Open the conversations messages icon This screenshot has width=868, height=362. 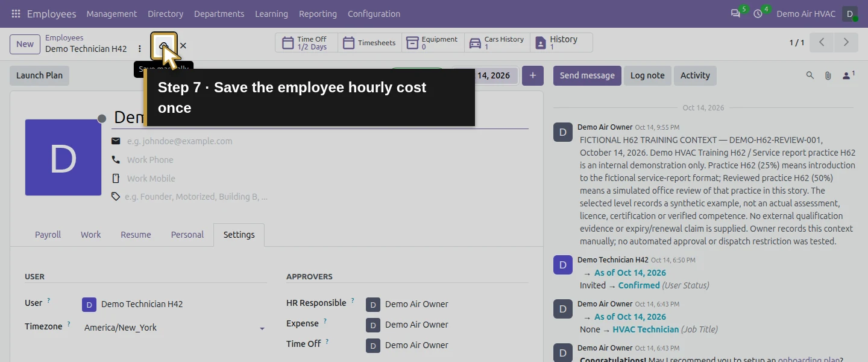coord(735,13)
